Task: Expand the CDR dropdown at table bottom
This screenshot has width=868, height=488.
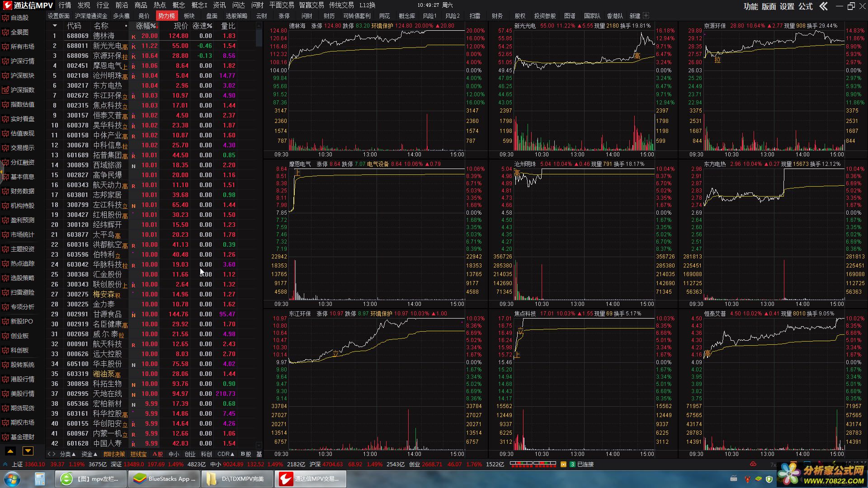Action: click(226, 454)
